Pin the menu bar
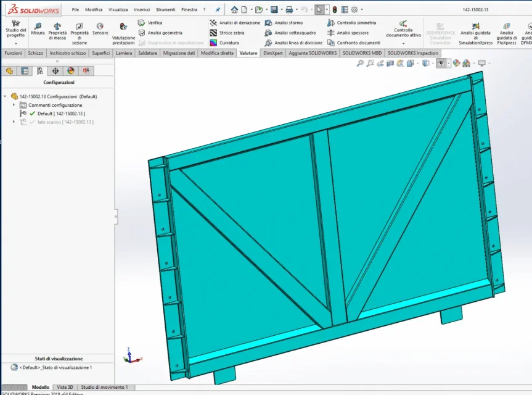The height and width of the screenshot is (395, 532). [x=218, y=9]
